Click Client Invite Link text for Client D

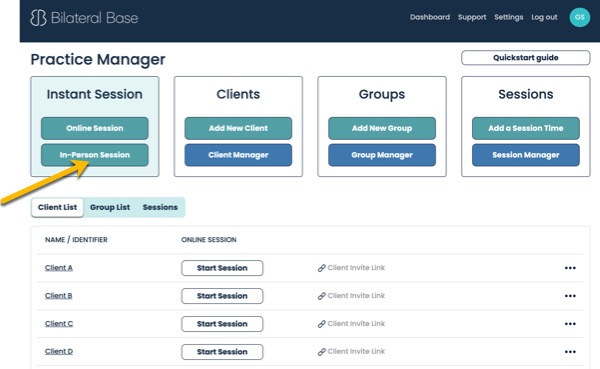click(356, 351)
